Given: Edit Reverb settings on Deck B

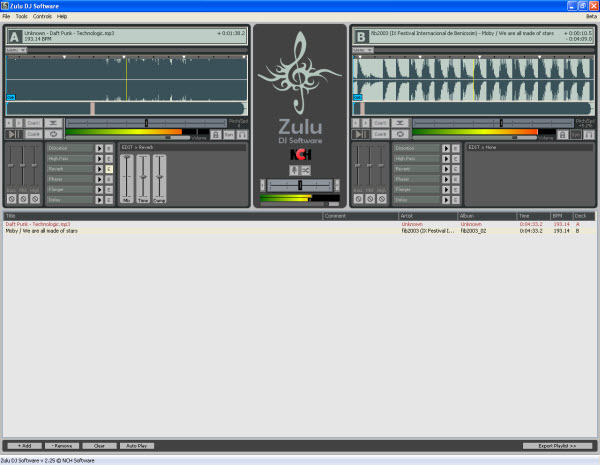Looking at the screenshot, I should [x=456, y=169].
